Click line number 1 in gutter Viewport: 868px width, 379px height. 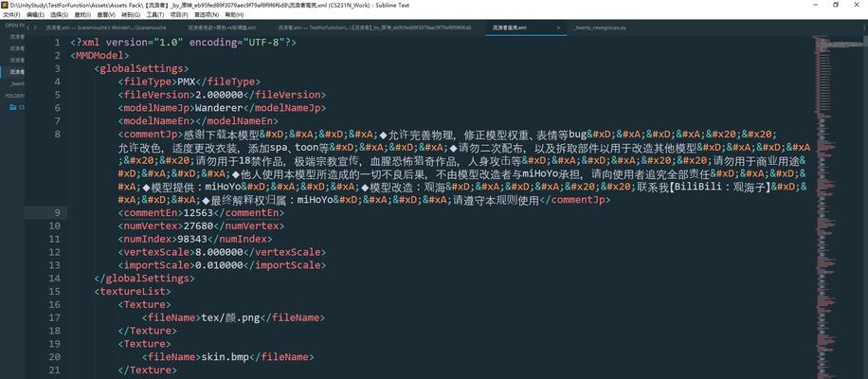pos(58,43)
